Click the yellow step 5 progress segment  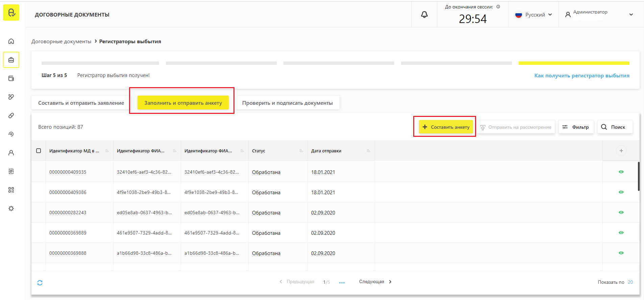[x=574, y=63]
